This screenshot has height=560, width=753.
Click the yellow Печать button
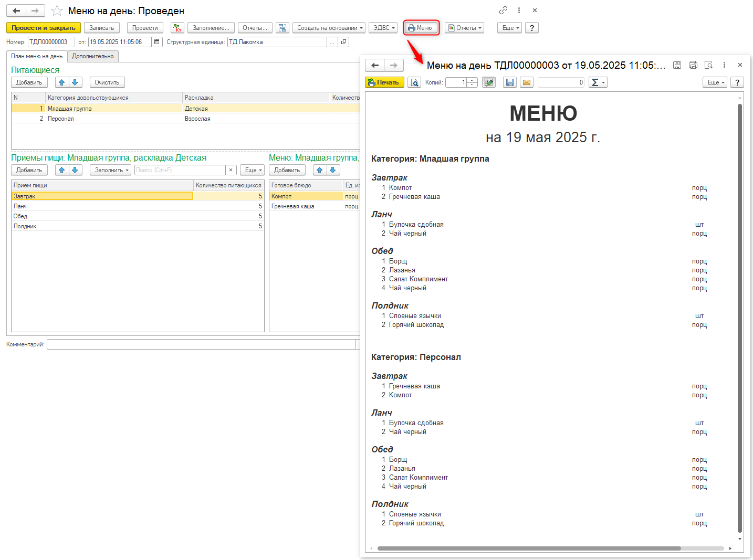point(384,82)
